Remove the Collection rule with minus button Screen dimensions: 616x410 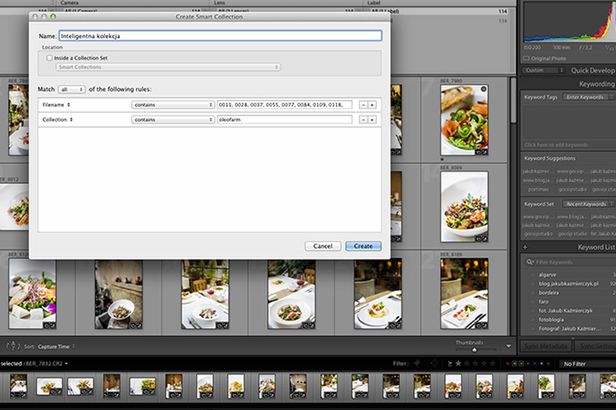tap(363, 119)
